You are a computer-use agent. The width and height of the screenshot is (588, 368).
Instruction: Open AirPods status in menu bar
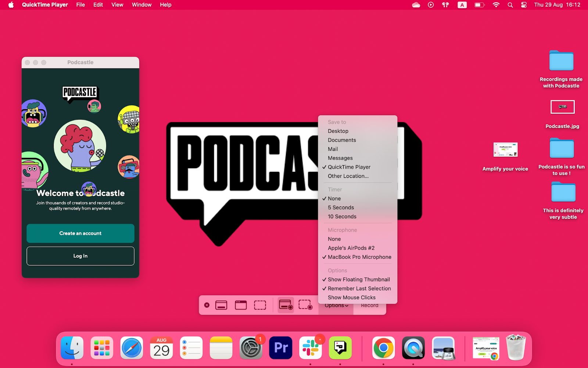click(445, 5)
